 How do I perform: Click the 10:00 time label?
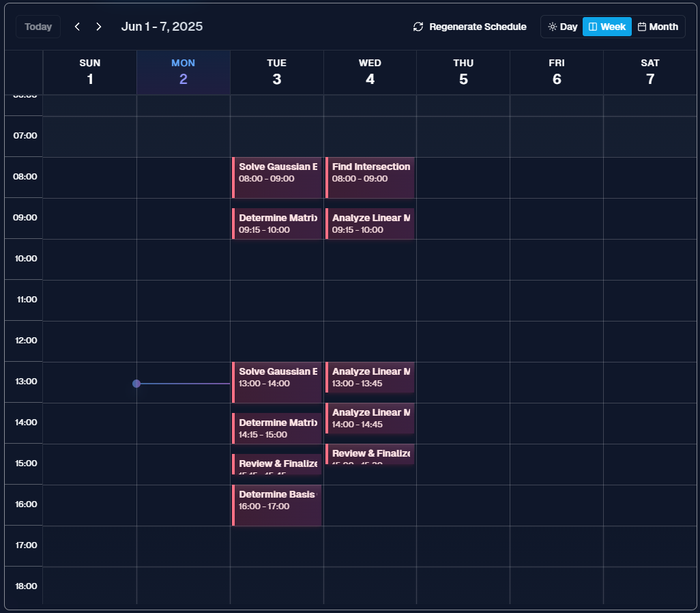pos(26,258)
